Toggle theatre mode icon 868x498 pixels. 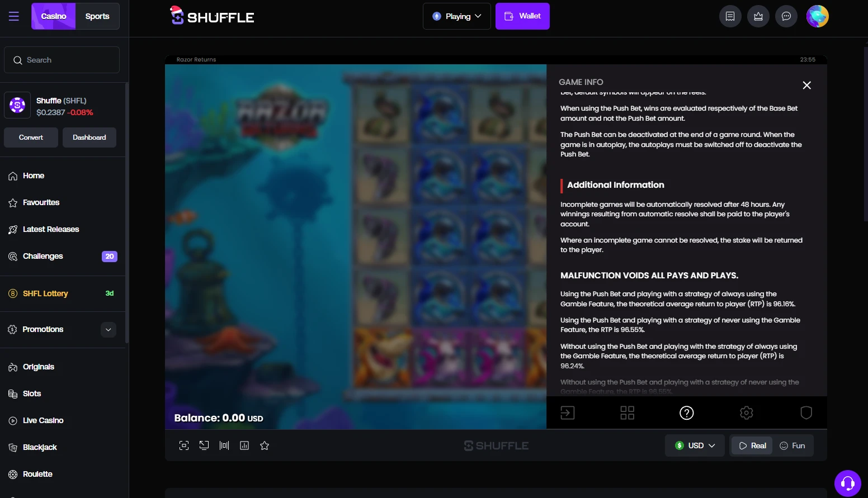point(224,445)
